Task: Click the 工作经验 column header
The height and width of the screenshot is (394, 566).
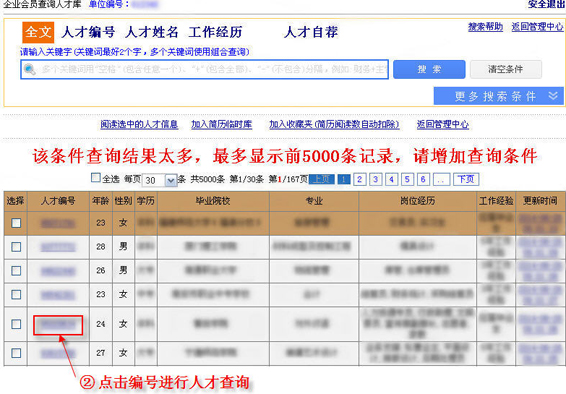Action: tap(496, 201)
